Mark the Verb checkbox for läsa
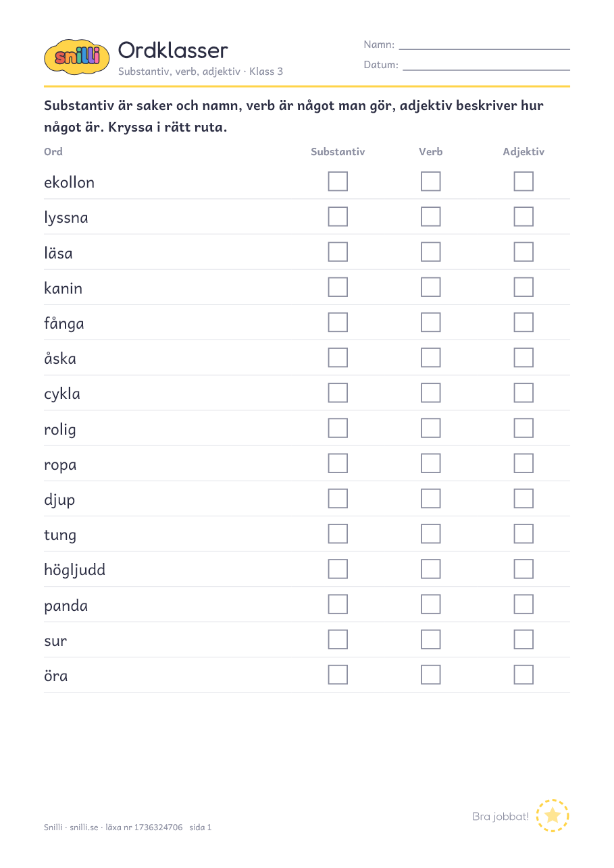Screen dimensions: 614x868 coord(430,252)
